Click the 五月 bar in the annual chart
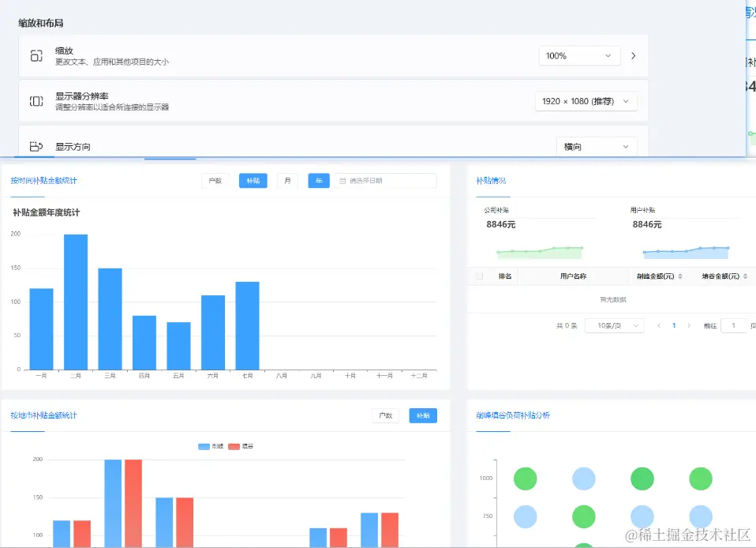The height and width of the screenshot is (548, 756). (x=178, y=346)
